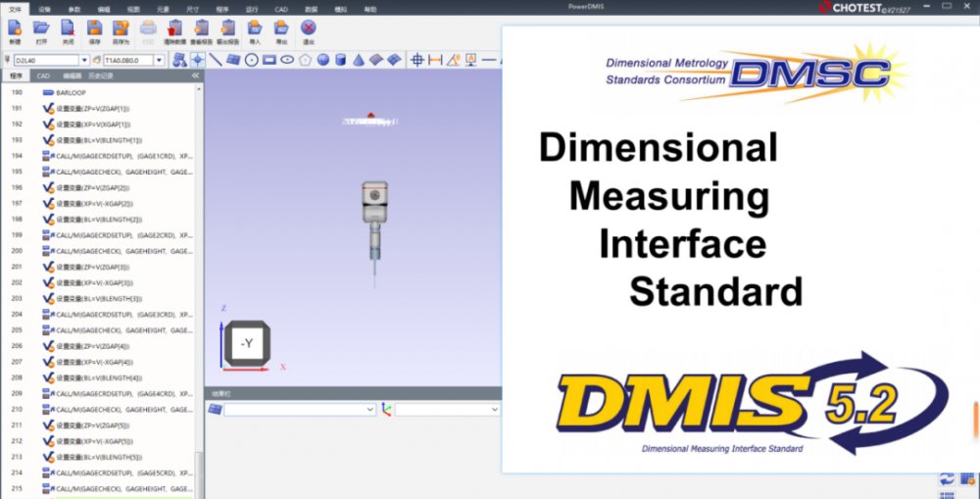Click the red Exit (退出) icon

pos(308,31)
